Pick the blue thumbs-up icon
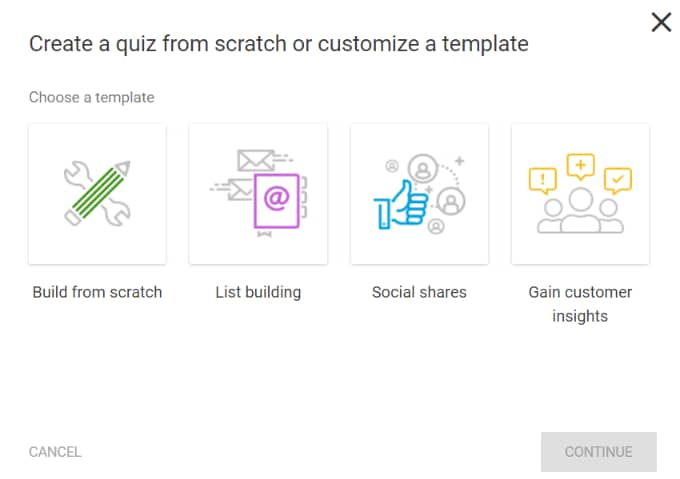The width and height of the screenshot is (680, 479). 400,205
